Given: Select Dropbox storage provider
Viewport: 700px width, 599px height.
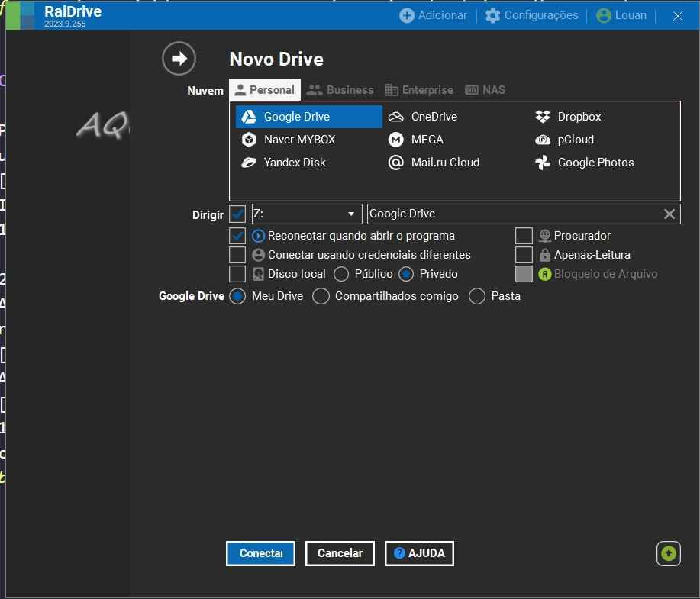Looking at the screenshot, I should pos(579,117).
